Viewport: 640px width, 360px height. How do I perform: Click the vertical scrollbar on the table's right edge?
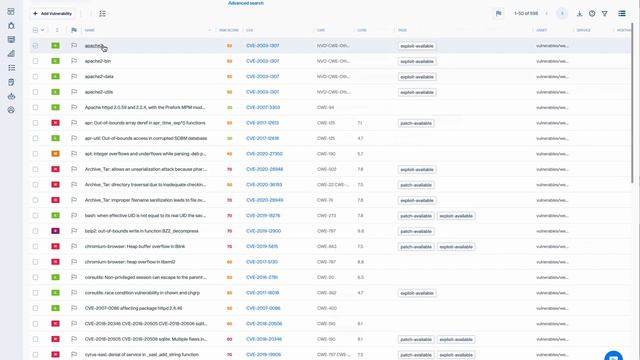coord(632,102)
